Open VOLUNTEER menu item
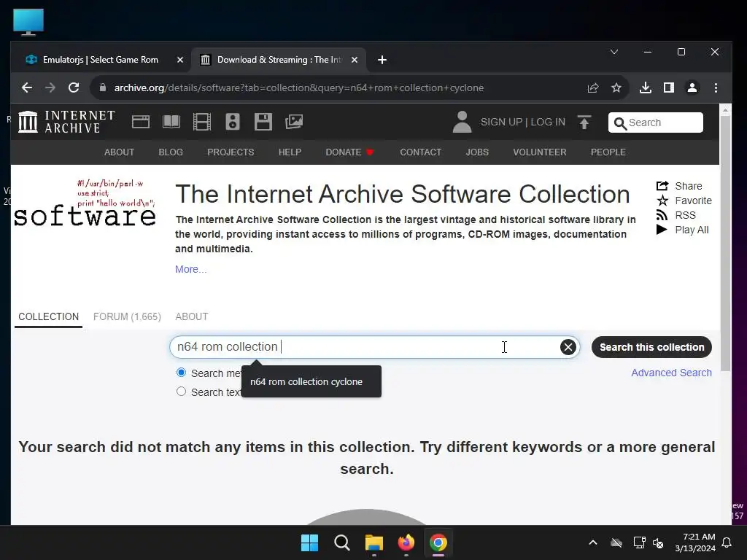 540,152
